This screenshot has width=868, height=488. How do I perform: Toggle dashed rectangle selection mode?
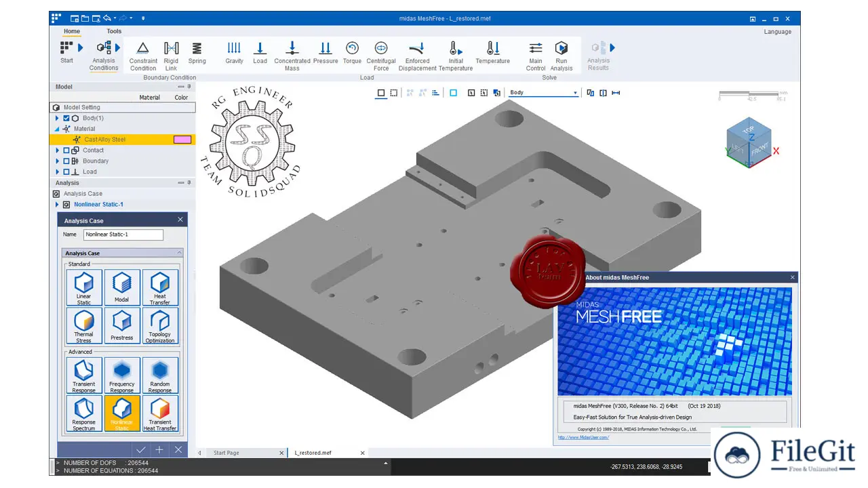pyautogui.click(x=394, y=93)
